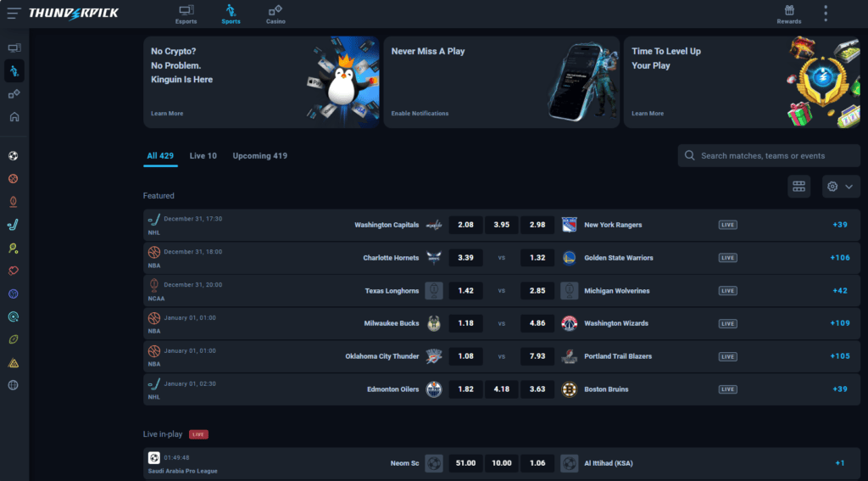The width and height of the screenshot is (868, 481).
Task: Bet Washington Capitals at 2.08
Action: (x=465, y=225)
